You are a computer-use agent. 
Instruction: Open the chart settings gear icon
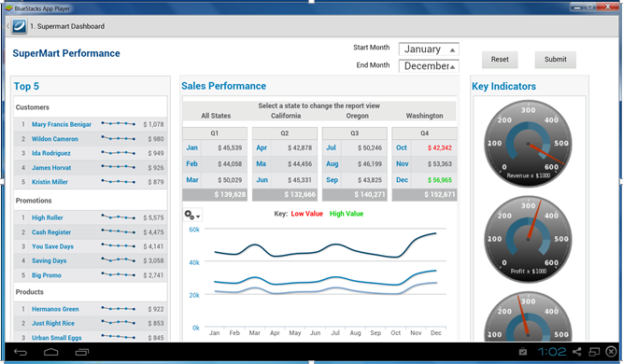(x=190, y=216)
